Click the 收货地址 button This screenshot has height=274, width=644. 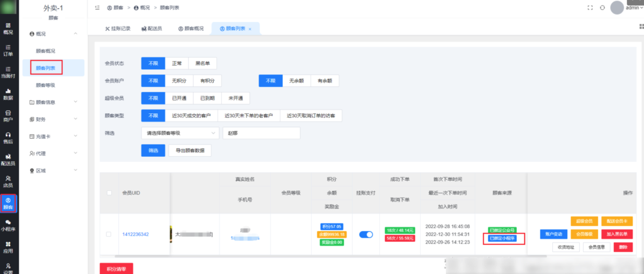click(566, 248)
